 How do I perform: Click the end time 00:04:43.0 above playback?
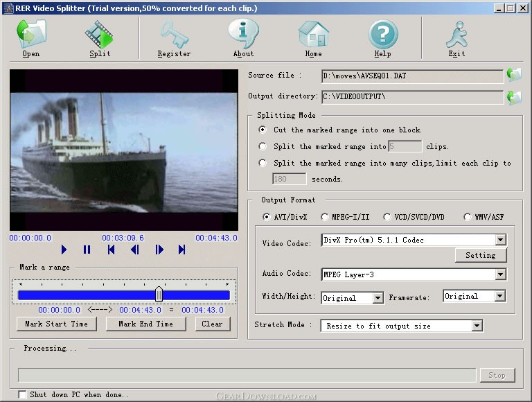[216, 238]
